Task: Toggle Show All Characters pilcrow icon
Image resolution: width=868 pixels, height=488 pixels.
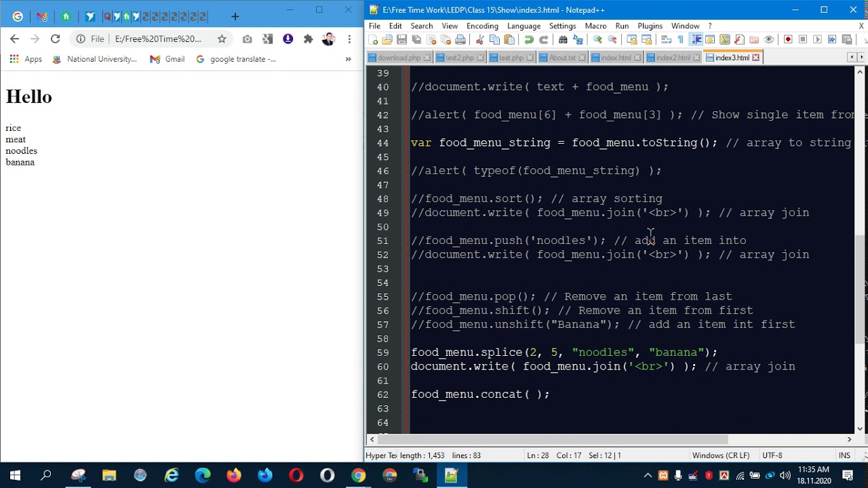Action: coord(681,39)
